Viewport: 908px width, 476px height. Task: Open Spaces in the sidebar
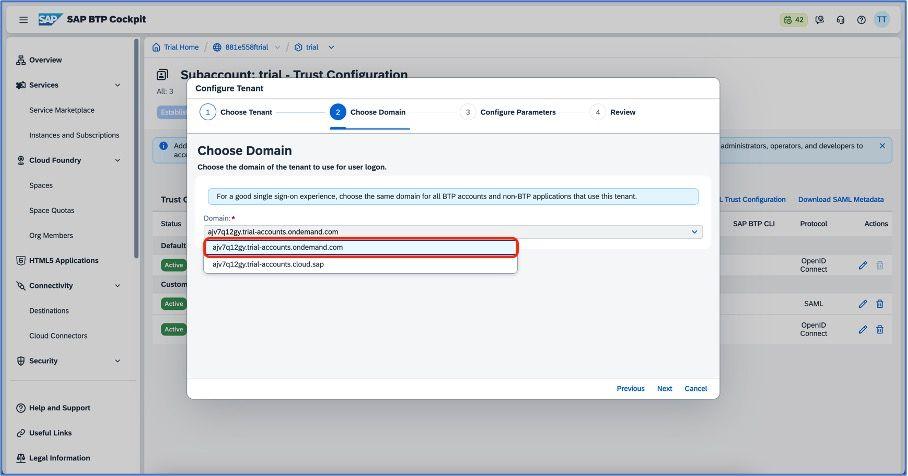click(41, 185)
